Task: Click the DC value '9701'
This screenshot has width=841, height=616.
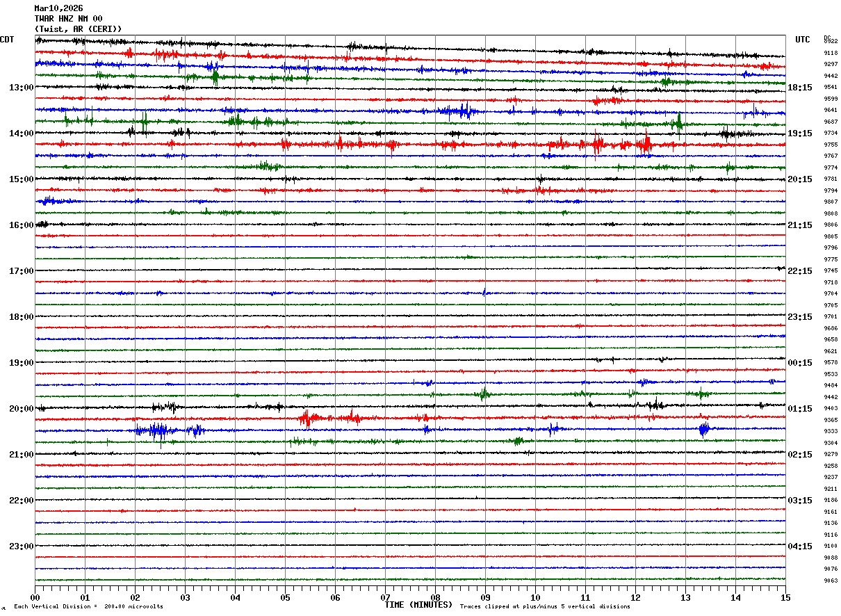Action: click(831, 317)
